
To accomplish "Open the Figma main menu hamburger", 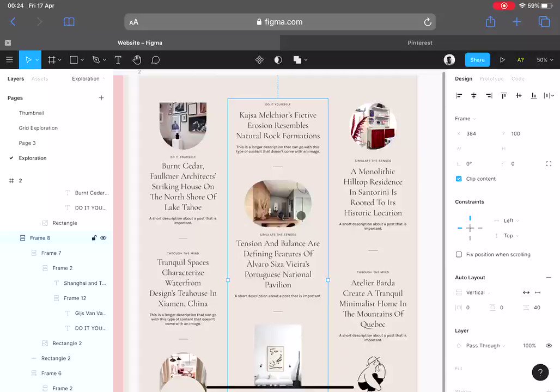I will pyautogui.click(x=10, y=60).
